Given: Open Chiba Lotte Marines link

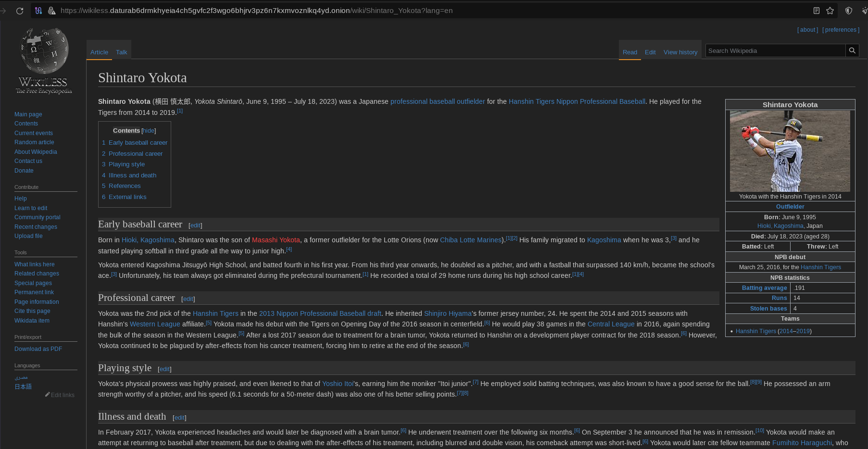Looking at the screenshot, I should (471, 240).
